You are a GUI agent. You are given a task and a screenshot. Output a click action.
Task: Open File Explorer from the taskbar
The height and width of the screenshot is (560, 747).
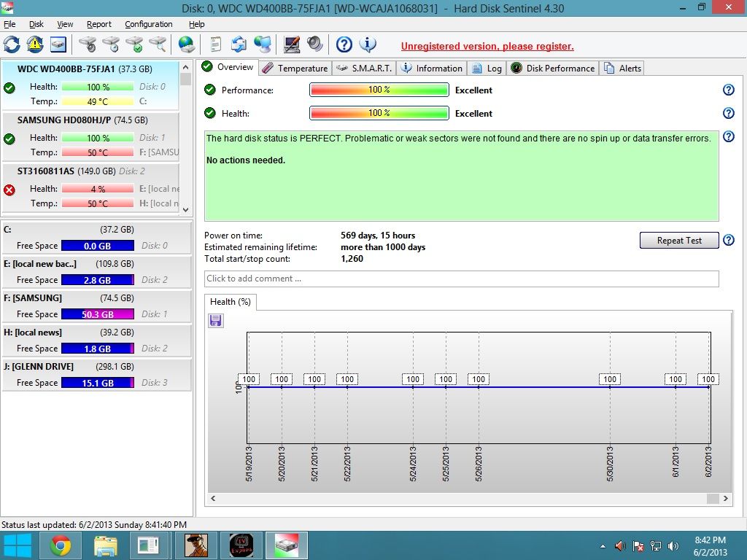pos(105,545)
